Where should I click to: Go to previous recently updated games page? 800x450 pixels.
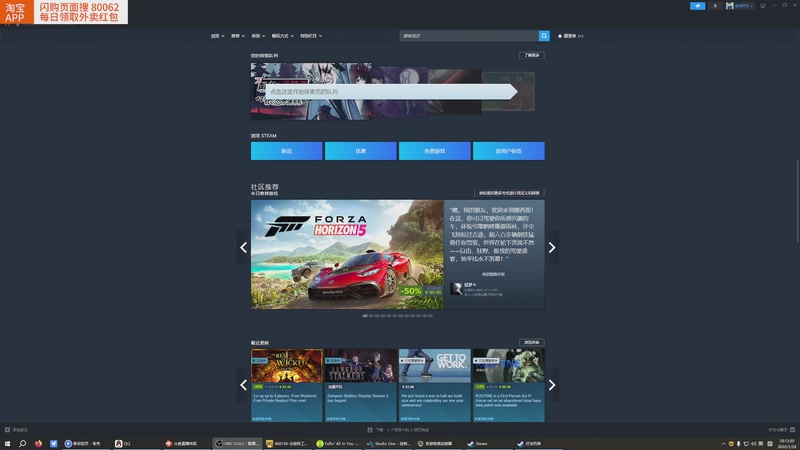coord(243,385)
